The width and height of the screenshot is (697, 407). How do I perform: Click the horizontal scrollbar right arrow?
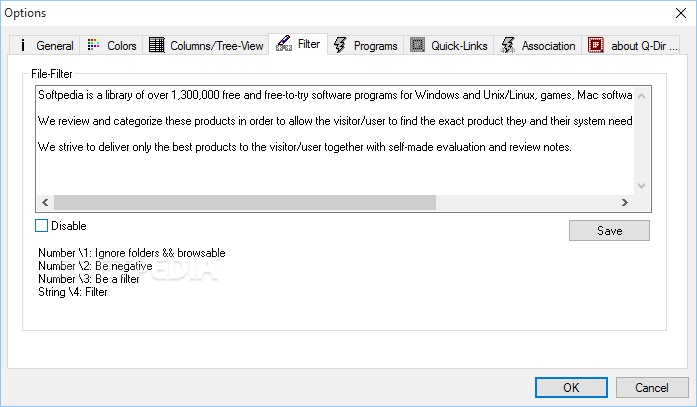pyautogui.click(x=625, y=203)
